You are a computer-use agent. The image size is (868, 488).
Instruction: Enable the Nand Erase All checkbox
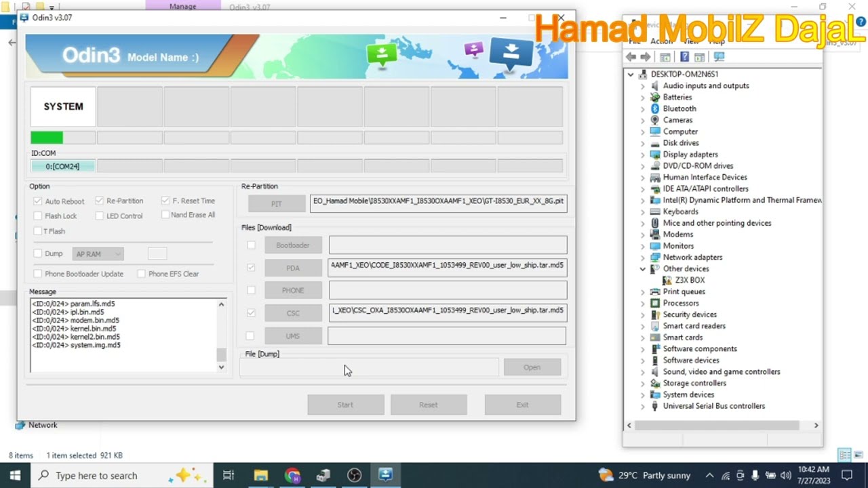tap(165, 214)
